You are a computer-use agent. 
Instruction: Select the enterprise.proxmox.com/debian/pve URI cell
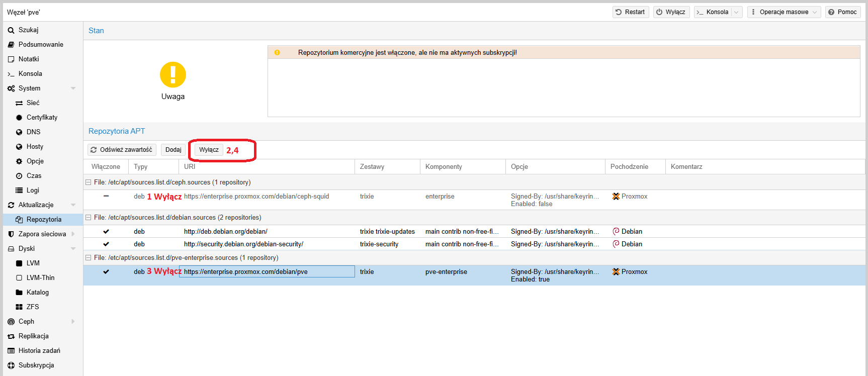(267, 272)
